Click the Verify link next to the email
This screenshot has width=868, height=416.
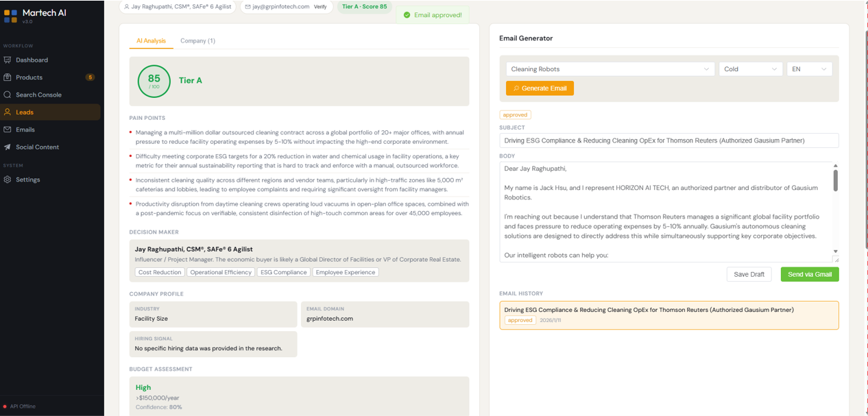[320, 7]
